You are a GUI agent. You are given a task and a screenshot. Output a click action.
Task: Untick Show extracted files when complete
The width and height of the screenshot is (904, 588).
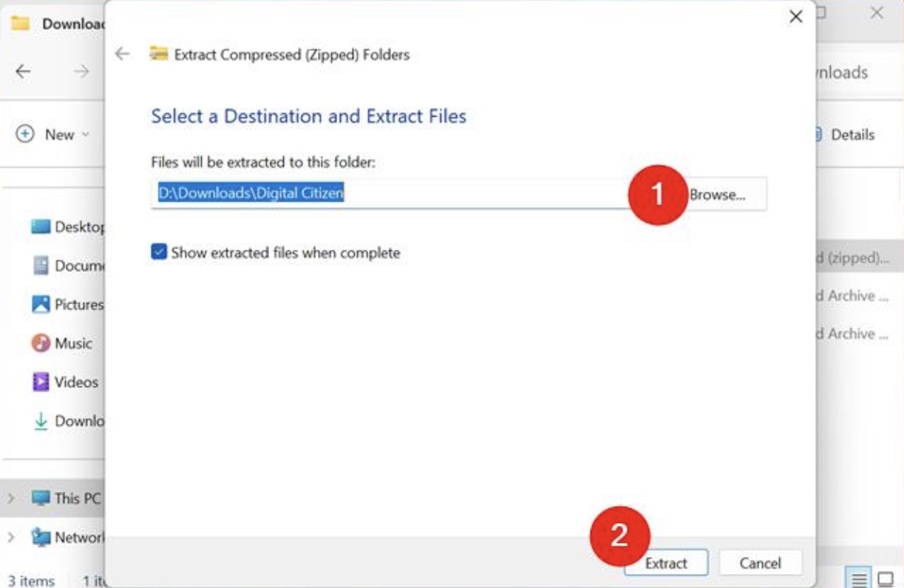point(159,253)
